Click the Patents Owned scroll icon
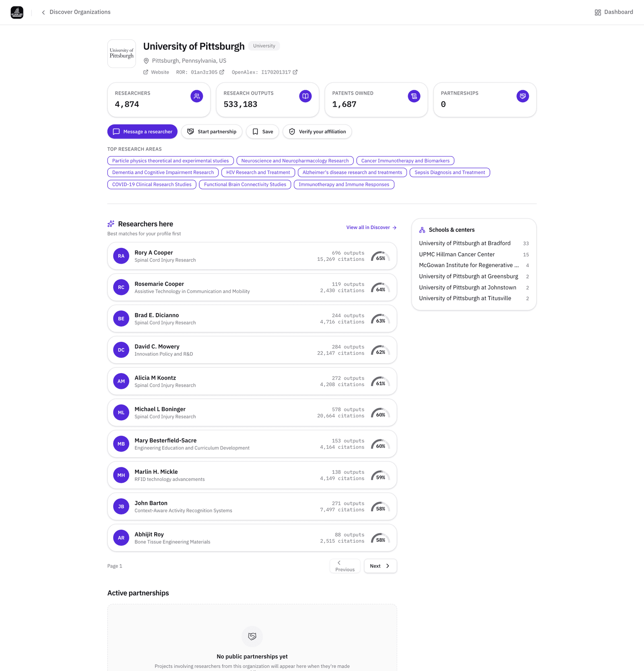 pos(414,96)
